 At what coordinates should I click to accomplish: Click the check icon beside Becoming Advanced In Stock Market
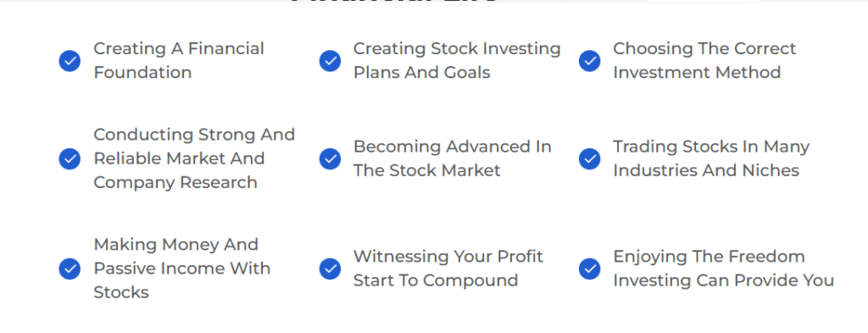click(x=330, y=158)
